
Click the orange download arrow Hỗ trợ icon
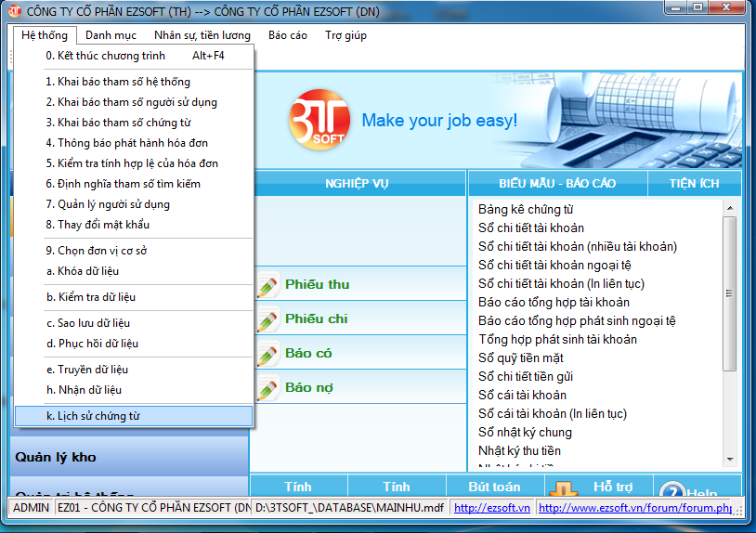pyautogui.click(x=564, y=488)
